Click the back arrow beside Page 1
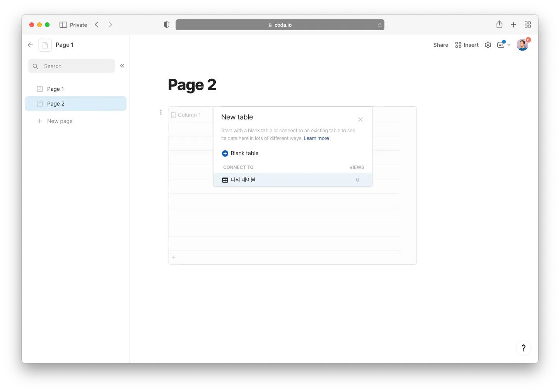The width and height of the screenshot is (560, 392). point(30,45)
